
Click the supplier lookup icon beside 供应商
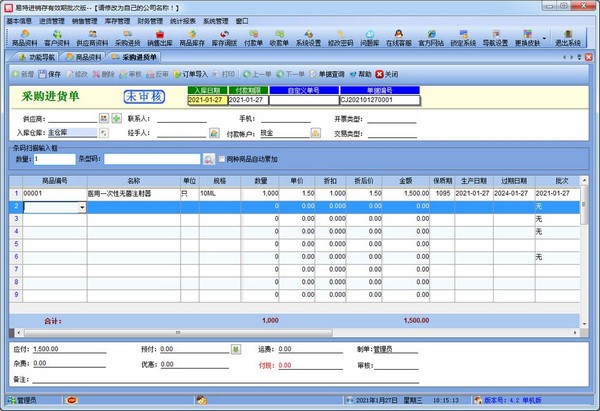[104, 118]
